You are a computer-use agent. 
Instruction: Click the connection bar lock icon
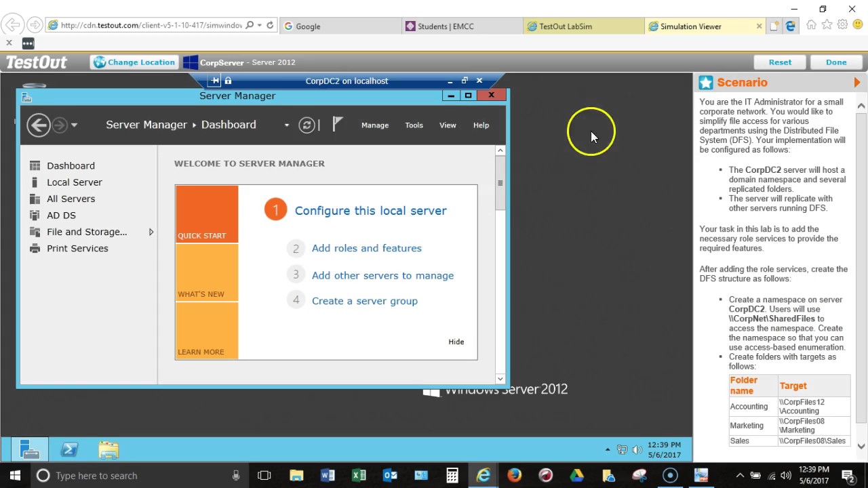click(228, 81)
